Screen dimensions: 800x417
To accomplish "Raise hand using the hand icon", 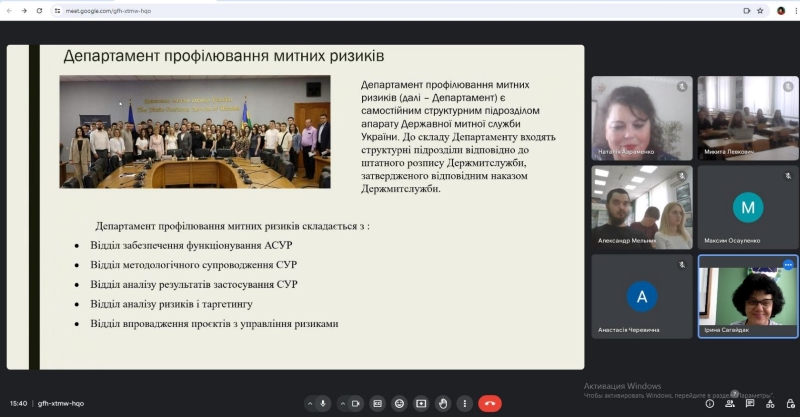I will click(443, 404).
